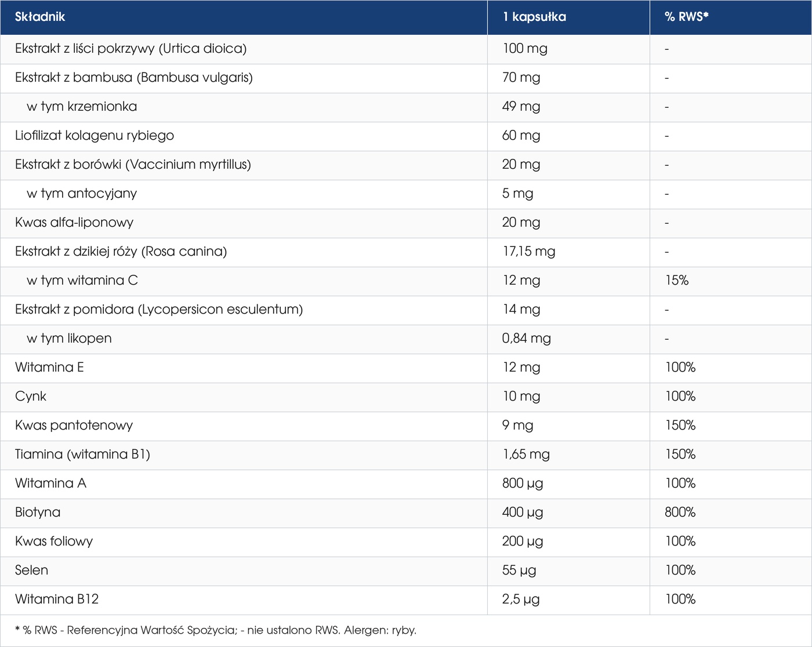Click the 15% RWS value for witamina C
This screenshot has width=812, height=647.
pos(677,281)
